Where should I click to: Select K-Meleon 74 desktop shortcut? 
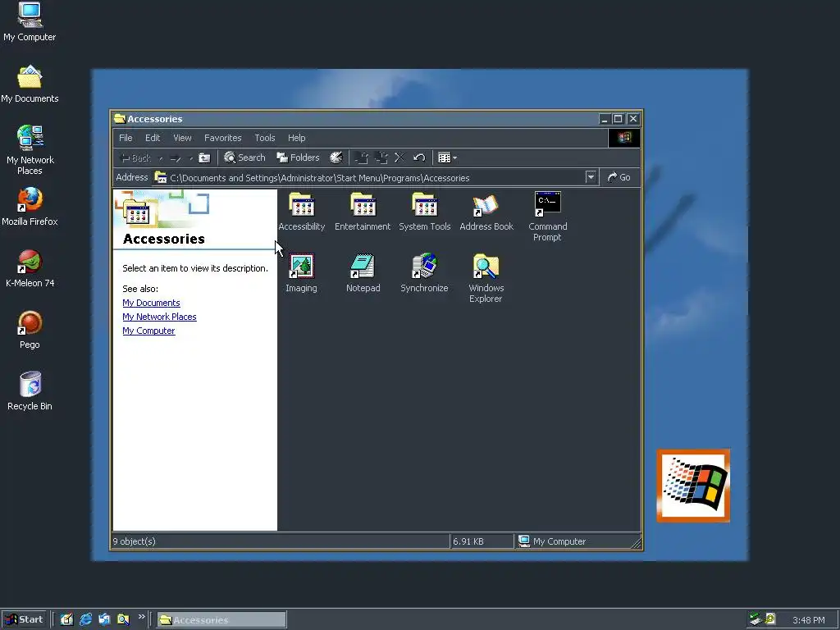click(30, 268)
